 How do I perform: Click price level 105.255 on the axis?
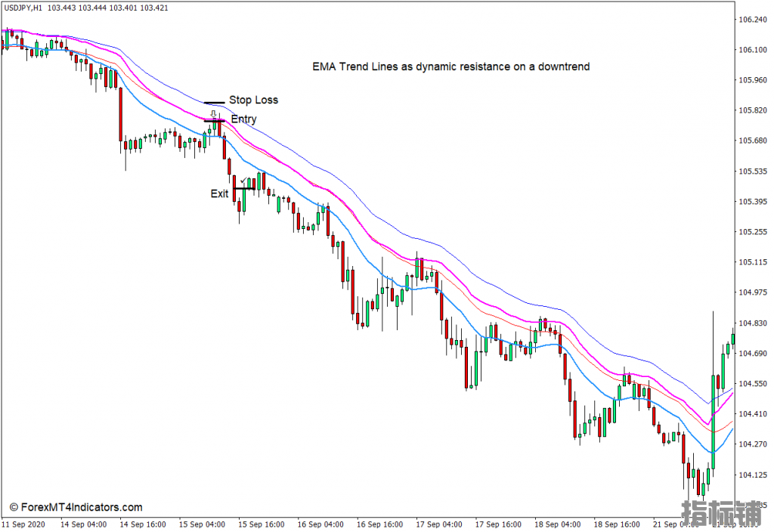(x=753, y=231)
